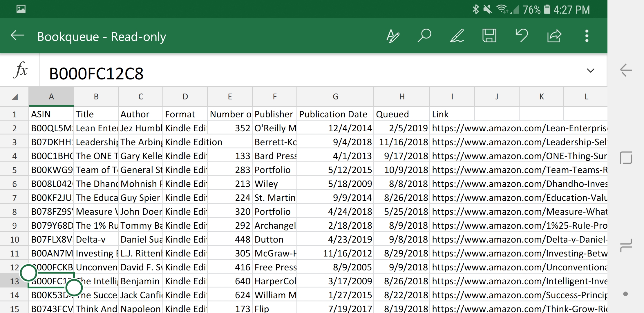Open the share icon

pyautogui.click(x=554, y=36)
